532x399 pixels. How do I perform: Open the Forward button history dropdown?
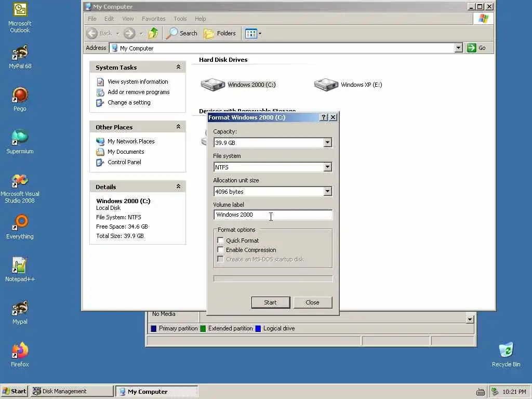click(141, 33)
